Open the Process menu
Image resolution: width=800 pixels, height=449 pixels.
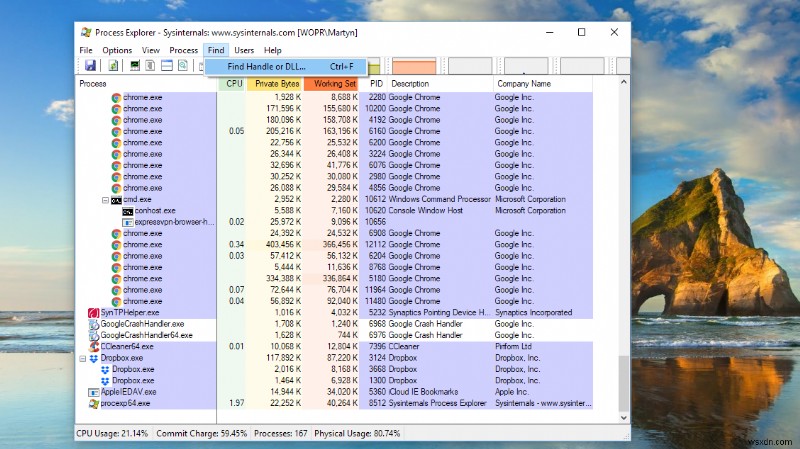[x=183, y=50]
